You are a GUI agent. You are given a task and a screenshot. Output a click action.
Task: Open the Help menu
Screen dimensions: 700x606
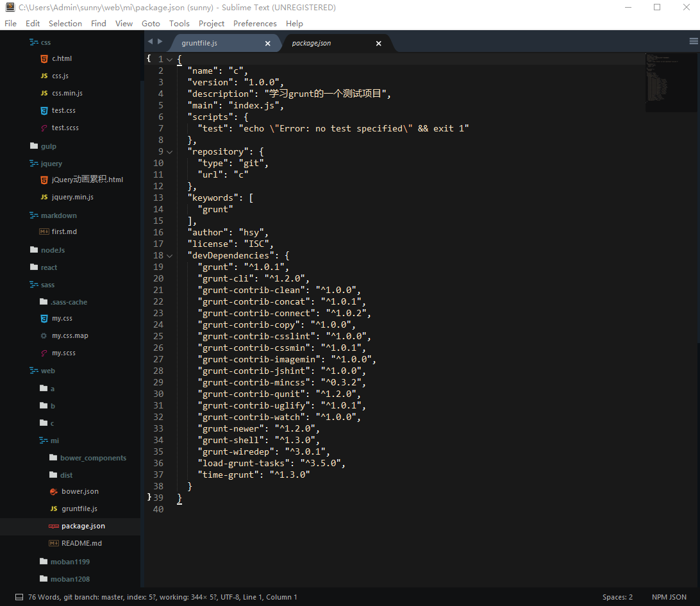[294, 23]
